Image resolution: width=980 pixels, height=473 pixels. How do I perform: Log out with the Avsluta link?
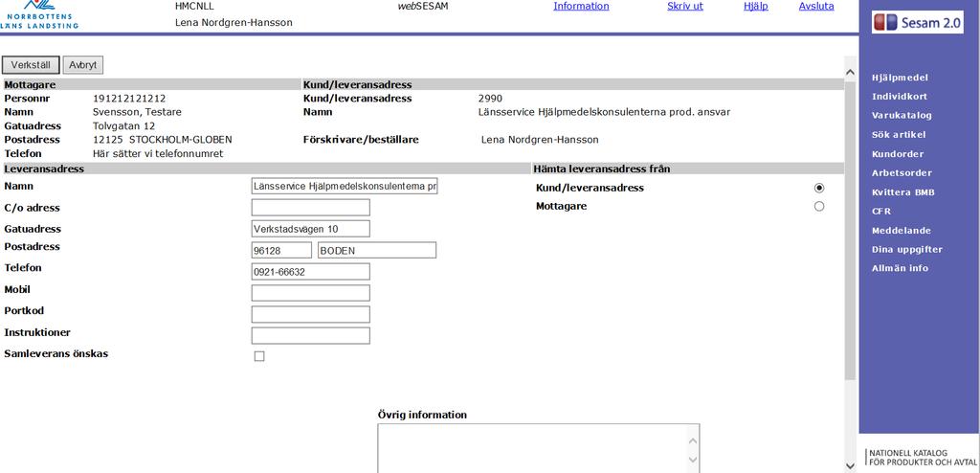pyautogui.click(x=816, y=7)
